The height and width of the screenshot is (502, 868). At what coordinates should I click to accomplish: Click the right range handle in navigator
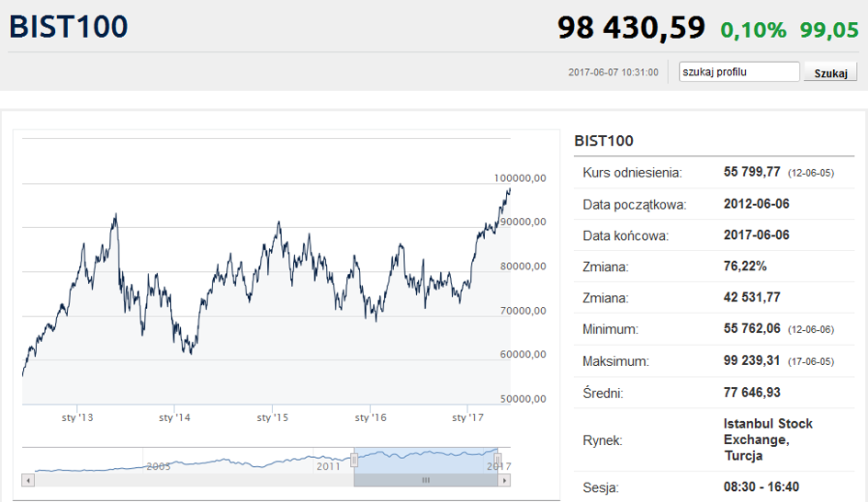pyautogui.click(x=498, y=460)
